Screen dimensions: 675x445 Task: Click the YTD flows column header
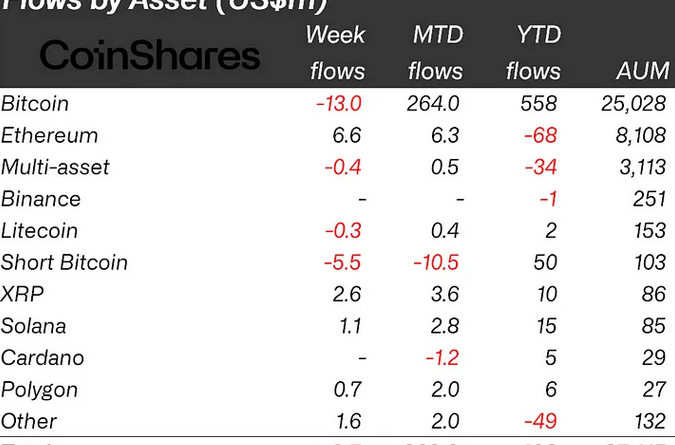(x=533, y=53)
